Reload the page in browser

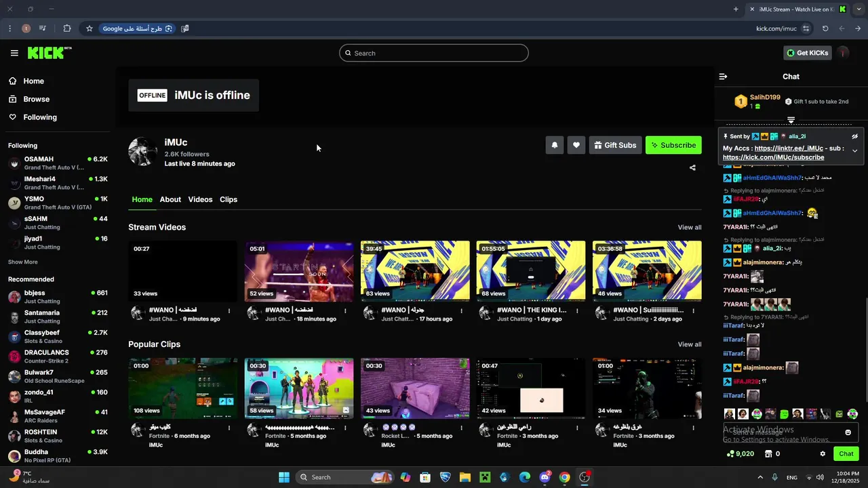point(825,28)
